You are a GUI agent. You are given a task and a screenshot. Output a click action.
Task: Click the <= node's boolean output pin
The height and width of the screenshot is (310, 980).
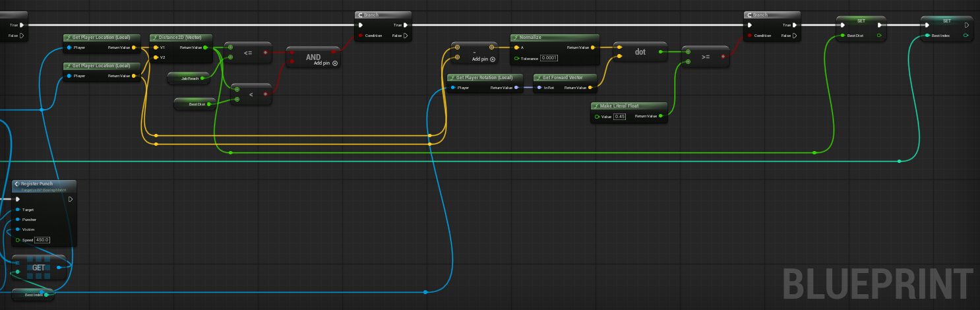tap(266, 52)
